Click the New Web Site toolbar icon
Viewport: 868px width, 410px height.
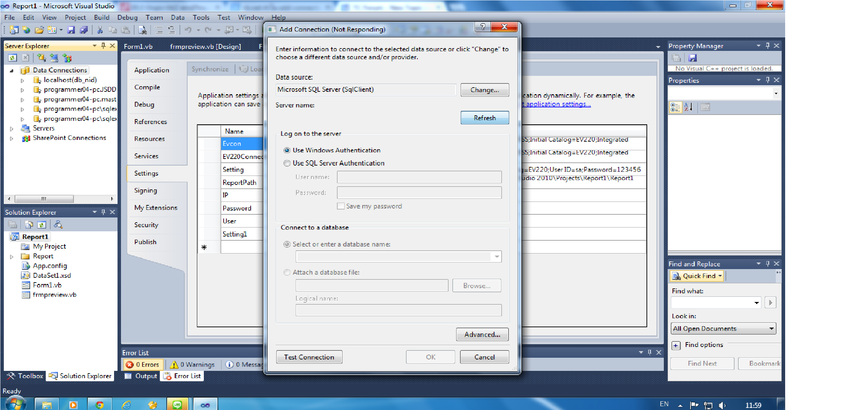[x=26, y=30]
